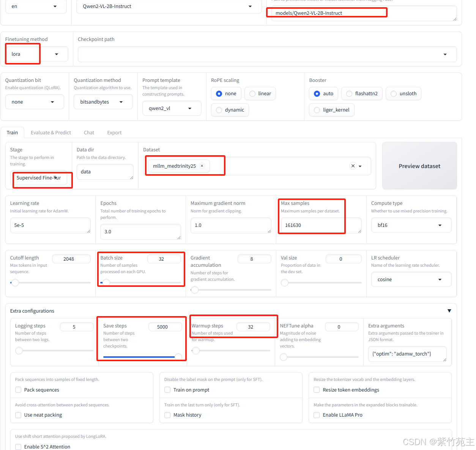
Task: Open the Finetuning method lora dropdown
Action: tap(36, 54)
